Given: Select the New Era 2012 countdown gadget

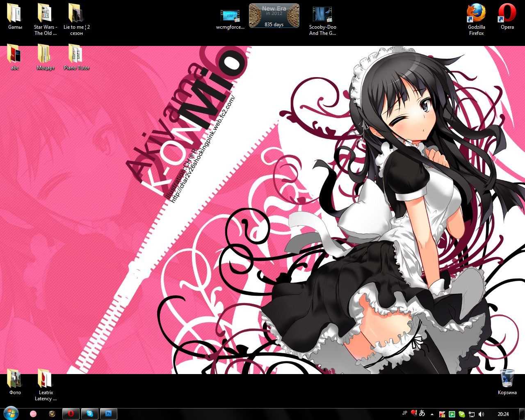Looking at the screenshot, I should [274, 16].
